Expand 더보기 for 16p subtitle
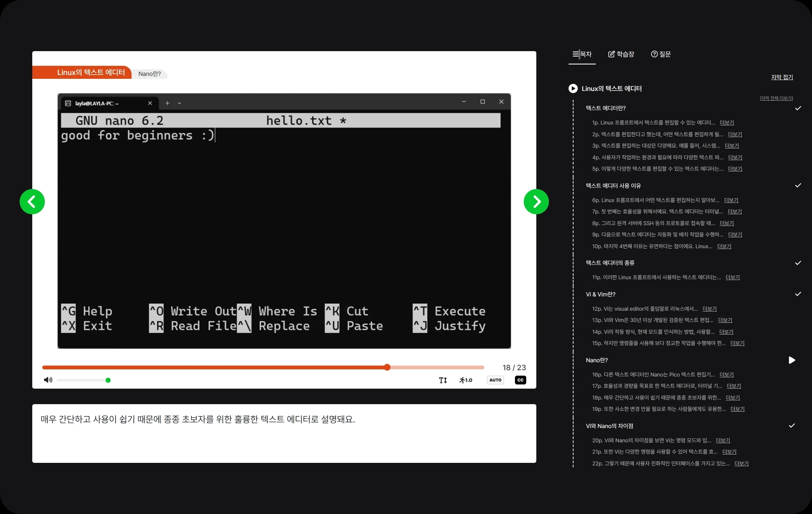 point(727,374)
